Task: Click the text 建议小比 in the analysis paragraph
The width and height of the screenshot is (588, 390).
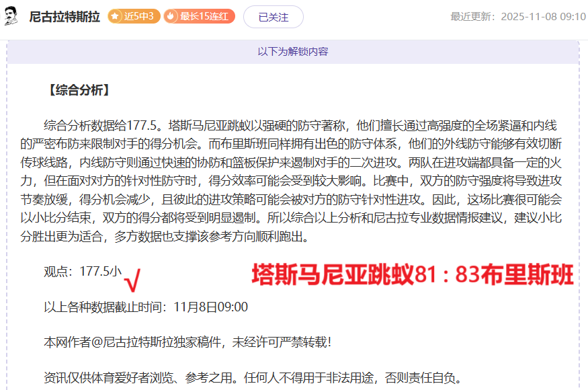Action: [x=536, y=219]
